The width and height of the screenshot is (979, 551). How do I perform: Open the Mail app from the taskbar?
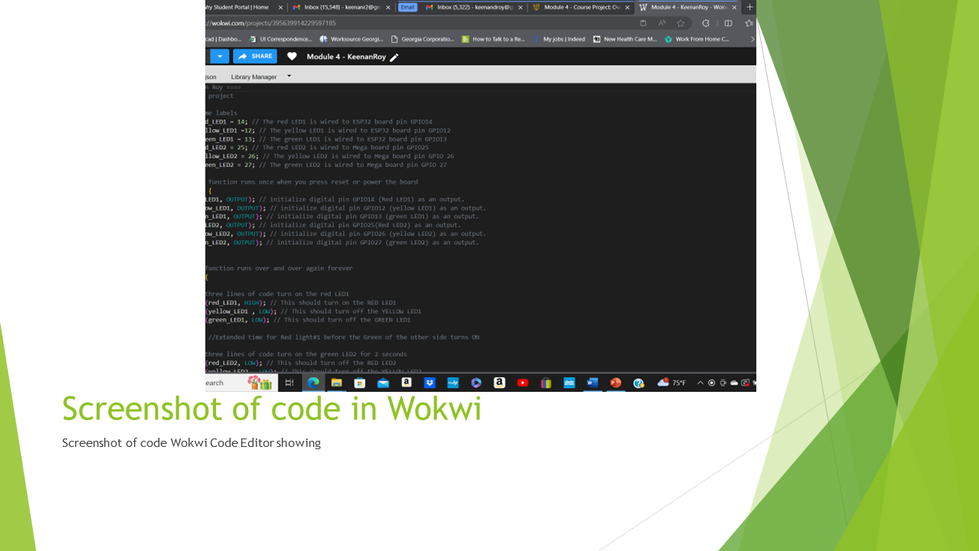pos(383,383)
